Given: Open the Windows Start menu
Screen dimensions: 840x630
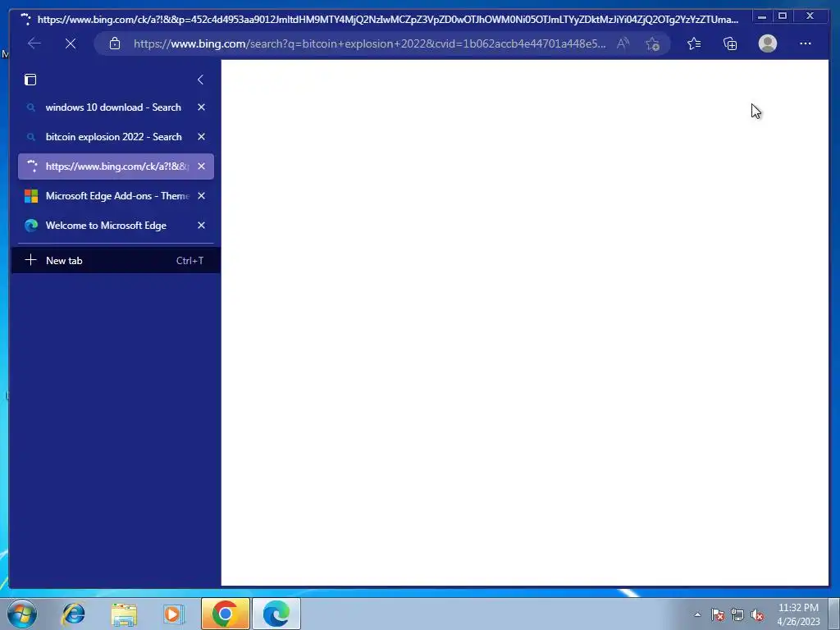Looking at the screenshot, I should click(22, 614).
